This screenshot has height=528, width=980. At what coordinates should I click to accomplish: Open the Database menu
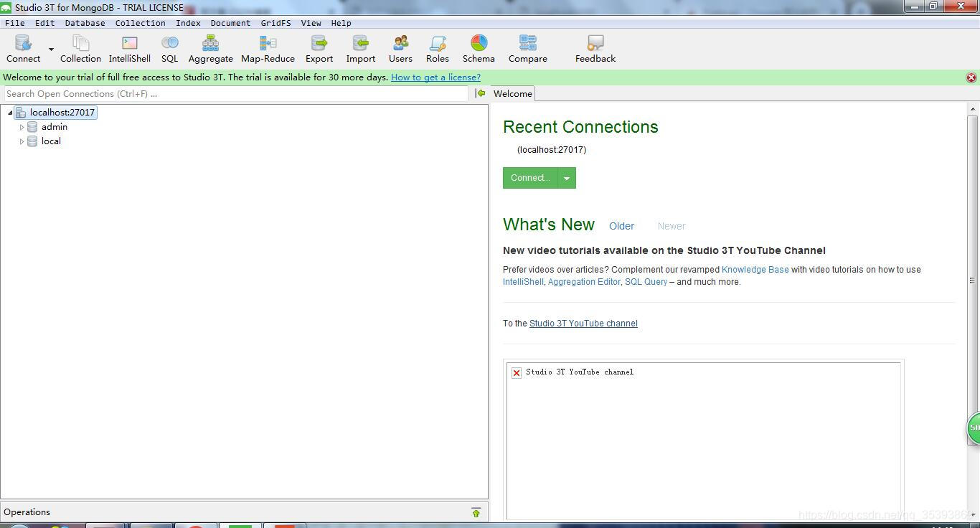[x=85, y=23]
